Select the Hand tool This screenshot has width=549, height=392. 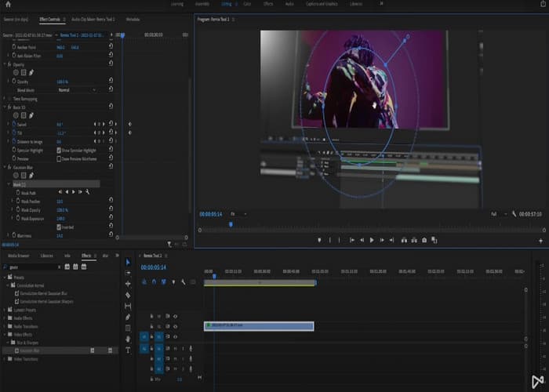(x=128, y=339)
